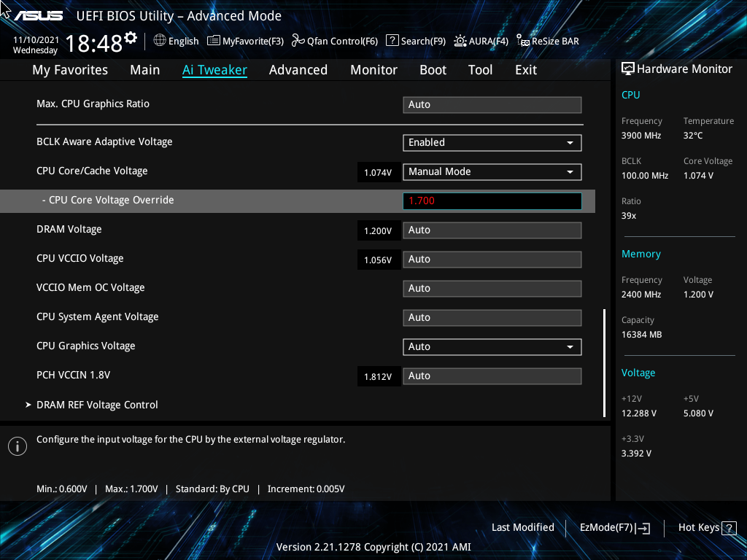Click the 5.080 V reading
Image resolution: width=747 pixels, height=560 pixels.
click(698, 413)
